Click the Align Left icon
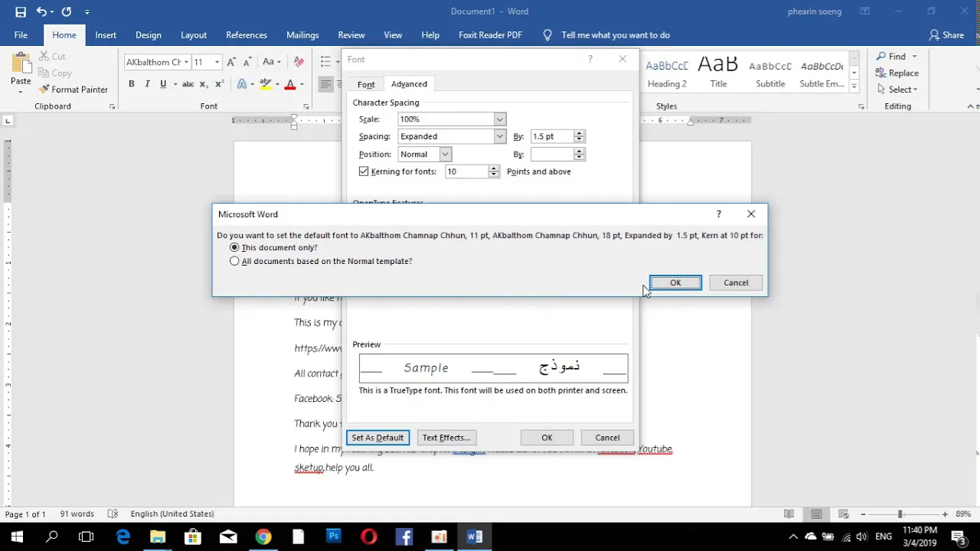980x551 pixels. [325, 84]
